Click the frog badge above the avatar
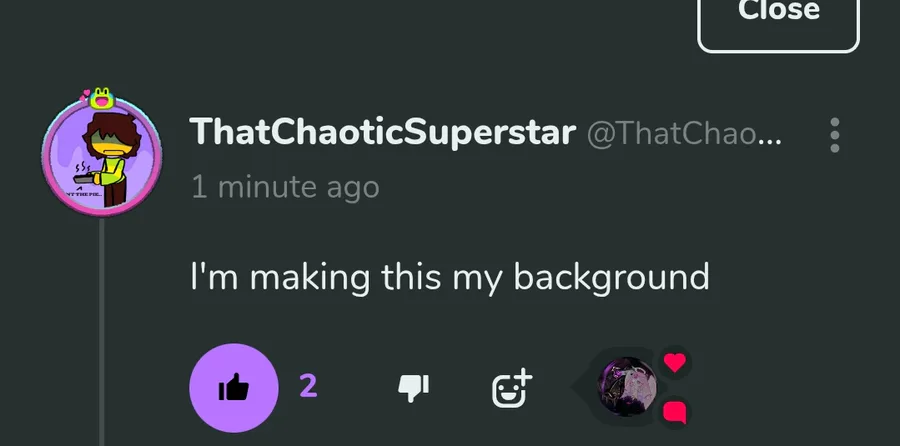Image resolution: width=900 pixels, height=446 pixels. click(x=102, y=98)
